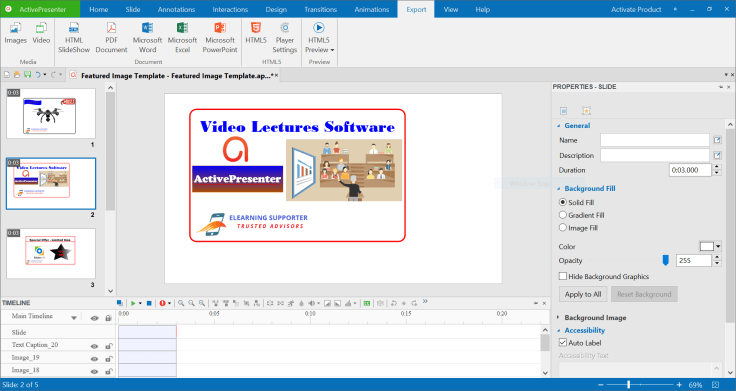736x391 pixels.
Task: Open record button dropdown arrow
Action: tap(169, 303)
